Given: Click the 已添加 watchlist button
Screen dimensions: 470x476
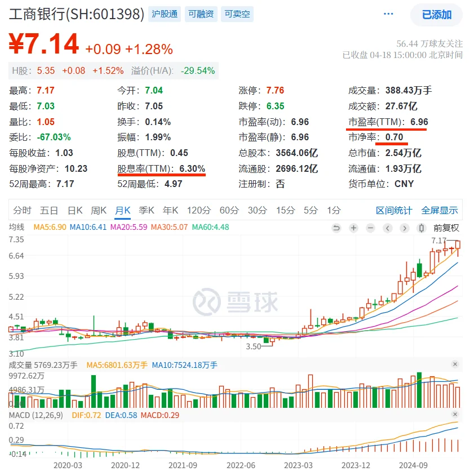Looking at the screenshot, I should tap(436, 15).
